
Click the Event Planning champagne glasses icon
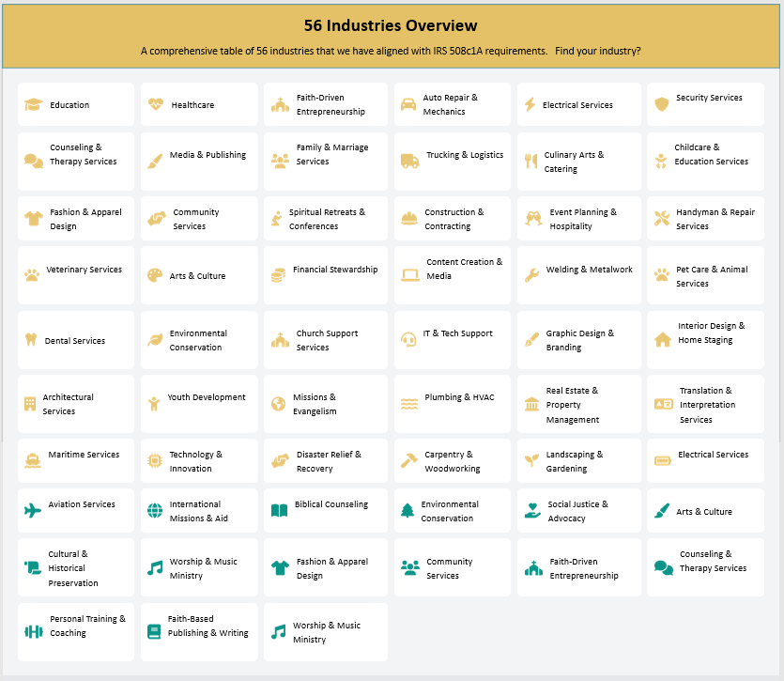point(533,219)
